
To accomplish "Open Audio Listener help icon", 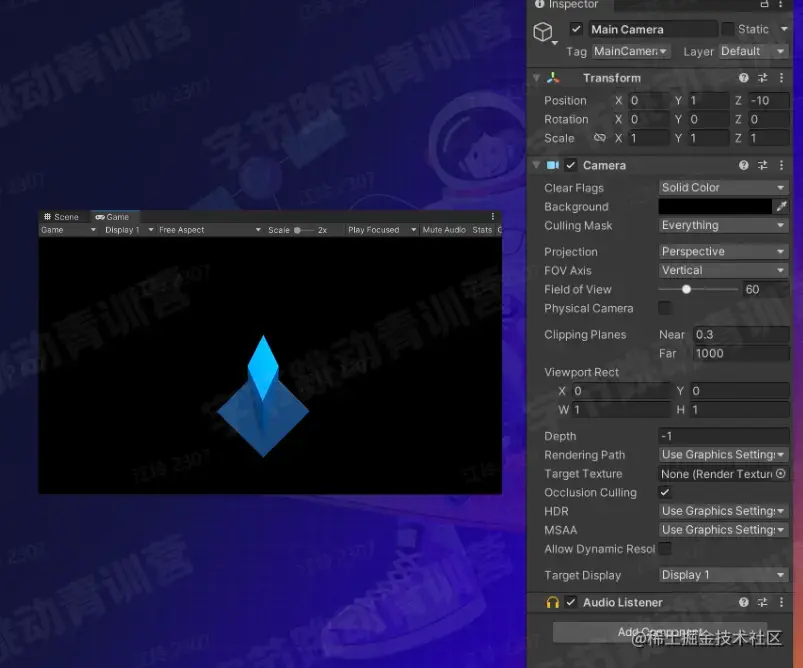I will [744, 602].
